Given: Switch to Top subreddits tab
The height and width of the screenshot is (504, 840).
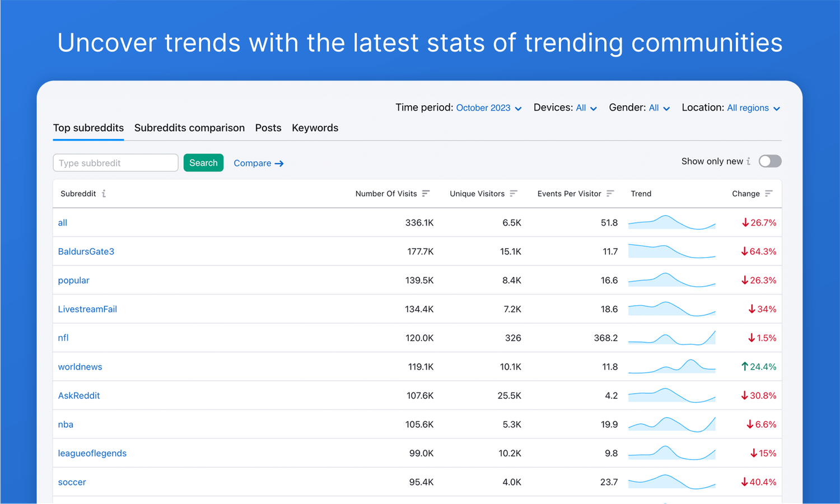Looking at the screenshot, I should point(88,128).
